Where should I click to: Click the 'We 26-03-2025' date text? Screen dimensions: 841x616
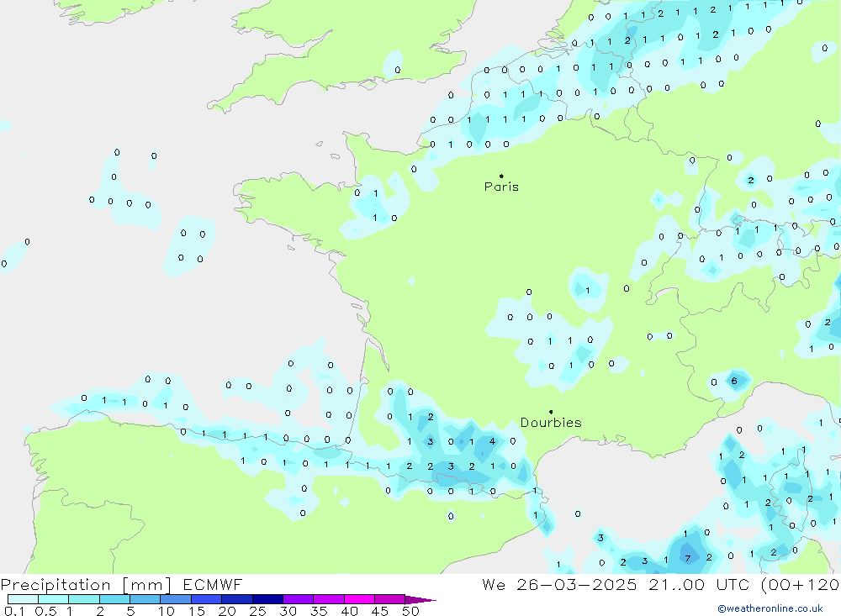point(559,584)
